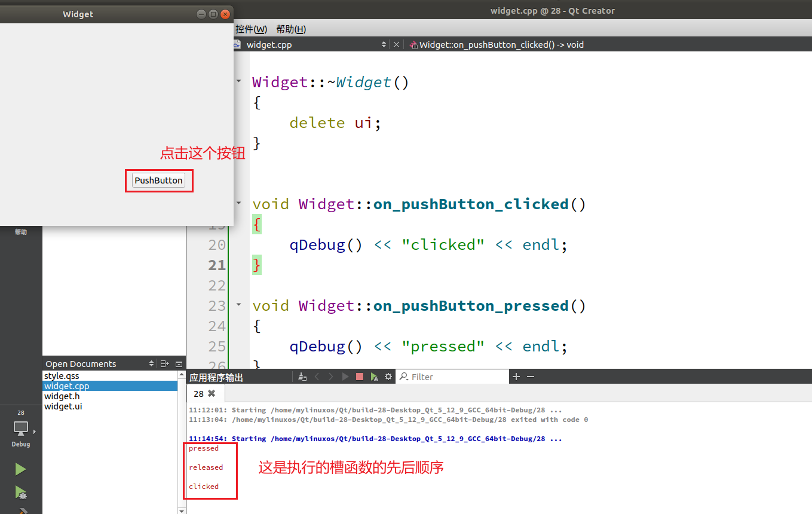Open application output settings gear

(388, 377)
